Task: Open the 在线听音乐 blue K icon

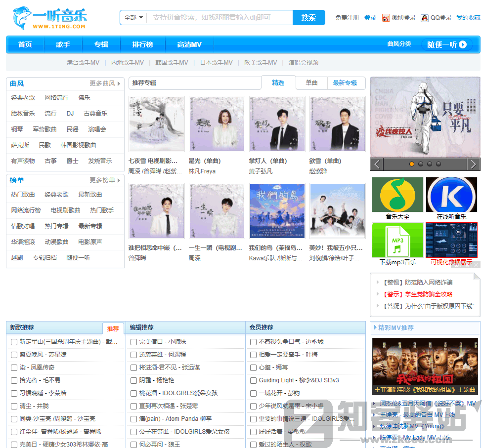Action: pos(451,195)
